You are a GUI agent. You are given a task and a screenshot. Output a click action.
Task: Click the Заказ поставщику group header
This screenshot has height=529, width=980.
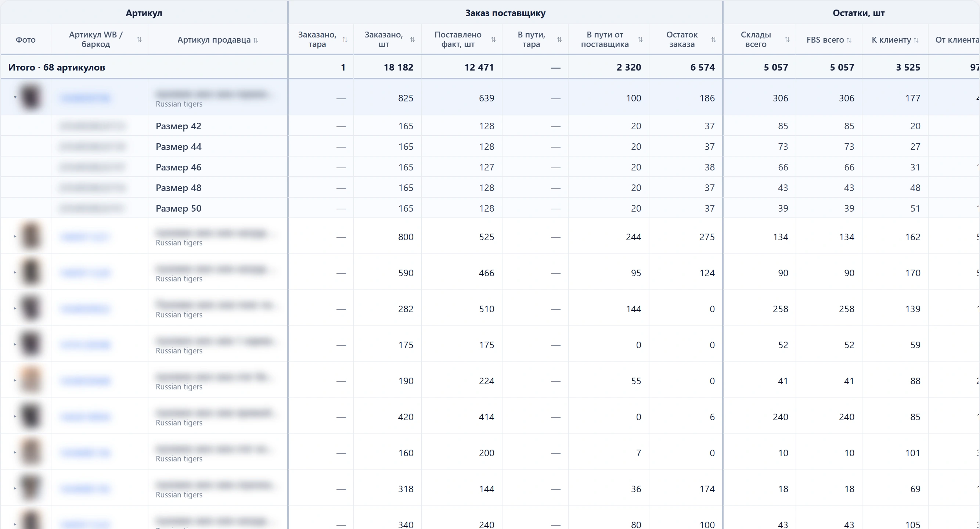pos(505,13)
